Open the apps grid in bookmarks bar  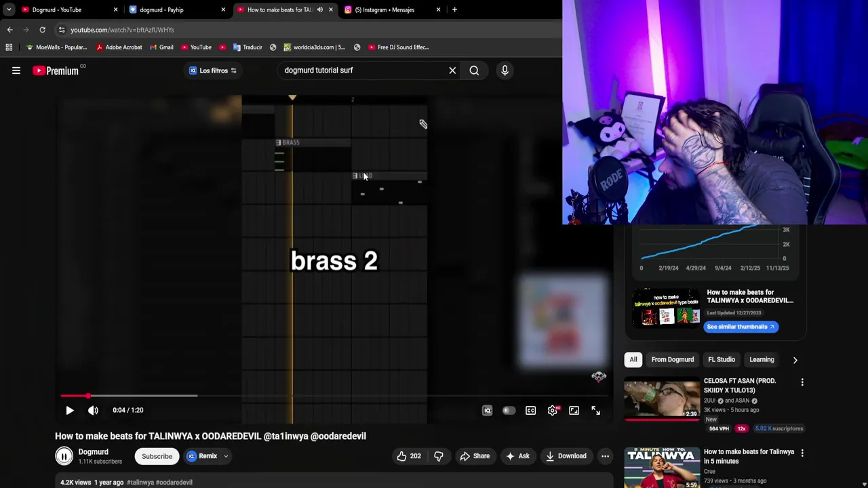coord(9,47)
